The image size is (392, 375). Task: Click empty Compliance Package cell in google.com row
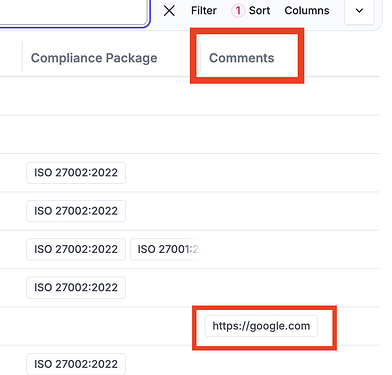point(100,326)
